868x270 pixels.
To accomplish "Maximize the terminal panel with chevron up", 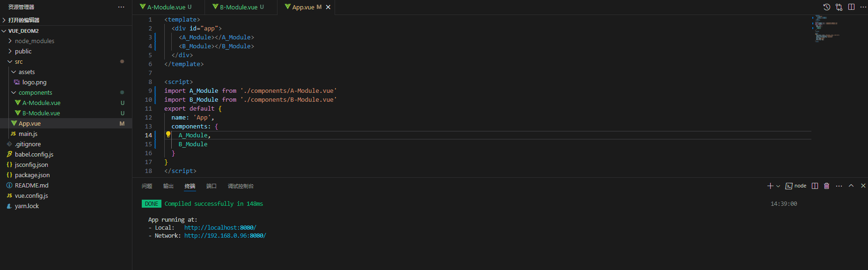I will click(x=851, y=186).
